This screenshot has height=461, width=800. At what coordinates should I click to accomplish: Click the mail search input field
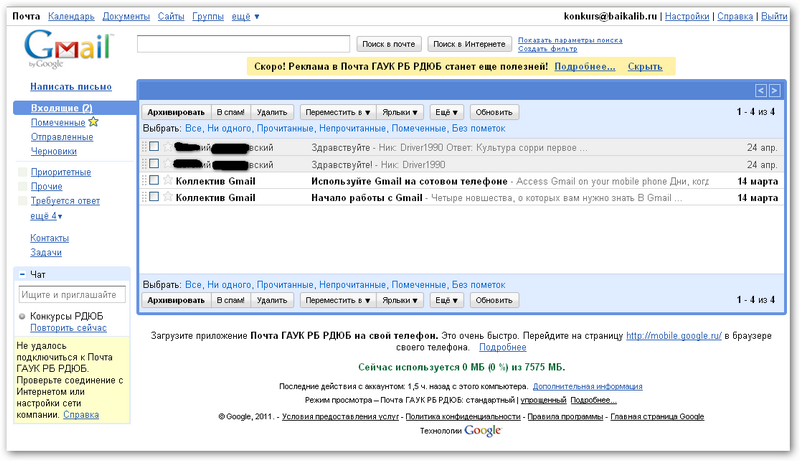pos(243,43)
